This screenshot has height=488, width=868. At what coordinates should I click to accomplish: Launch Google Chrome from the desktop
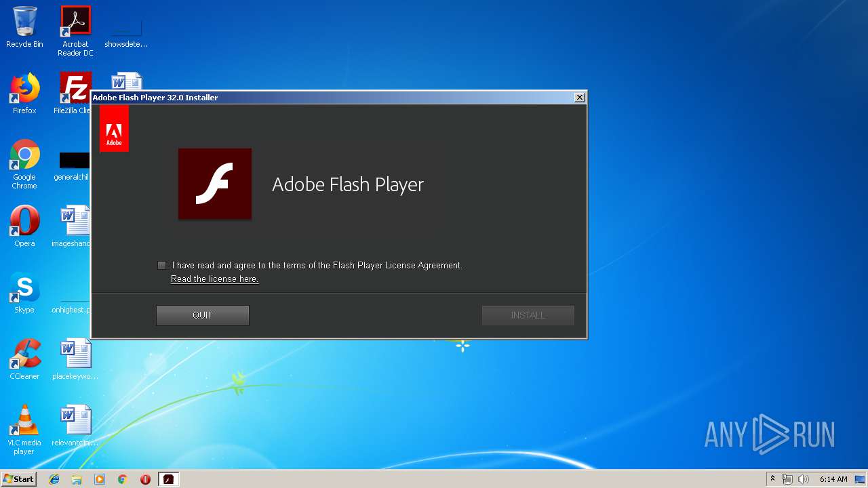coord(24,165)
